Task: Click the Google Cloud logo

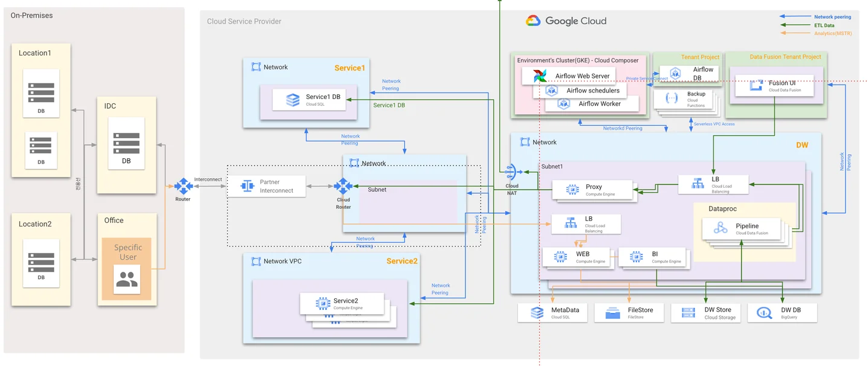Action: [566, 21]
